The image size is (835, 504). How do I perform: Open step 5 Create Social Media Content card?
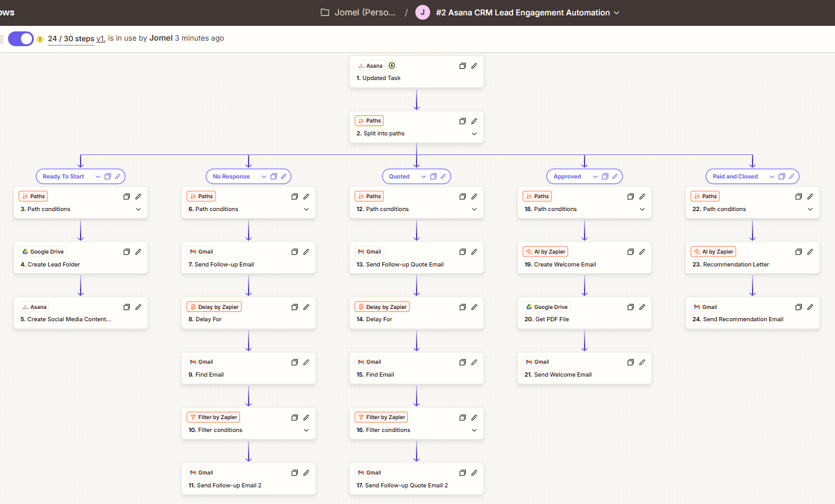pyautogui.click(x=81, y=313)
